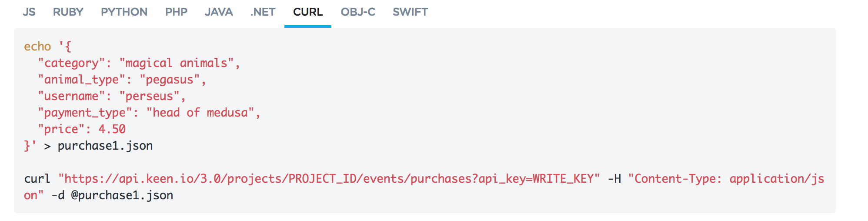View the OBJ-C example tab
The height and width of the screenshot is (221, 868).
[x=358, y=12]
